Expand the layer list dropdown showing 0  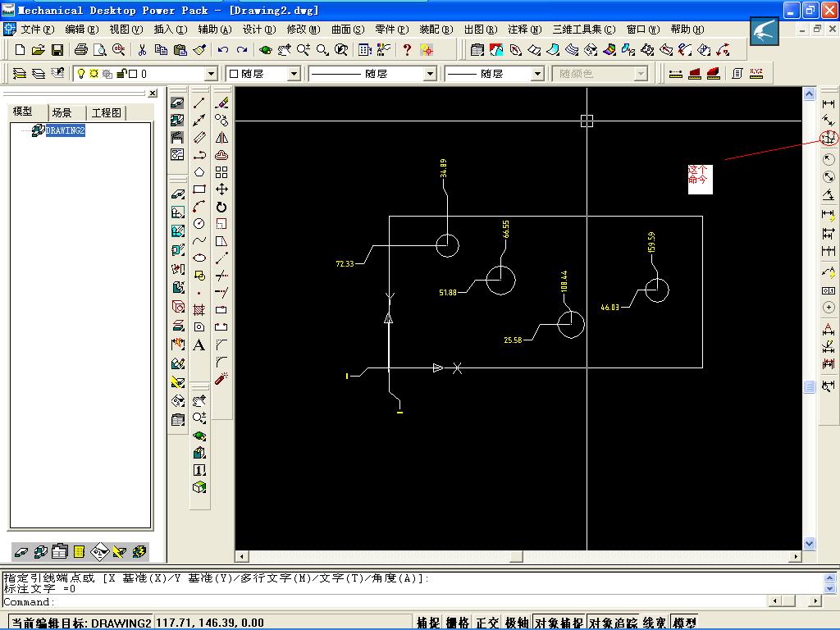212,73
